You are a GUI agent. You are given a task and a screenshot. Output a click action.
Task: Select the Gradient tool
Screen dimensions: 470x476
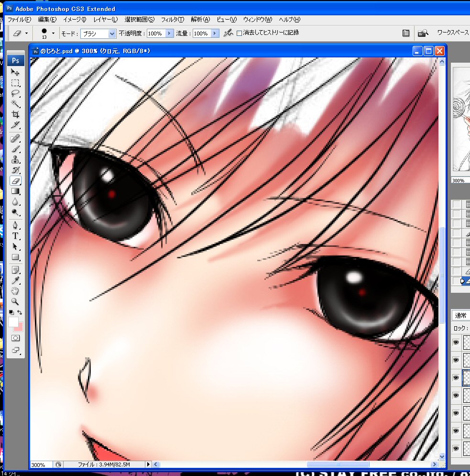point(15,191)
